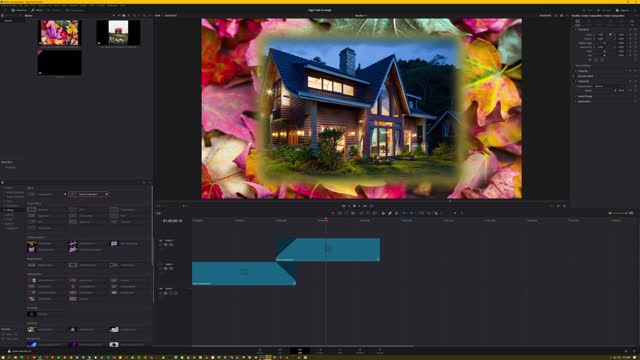The width and height of the screenshot is (640, 360).
Task: Click the Overwrite Clip timeline tool
Action: 368,213
